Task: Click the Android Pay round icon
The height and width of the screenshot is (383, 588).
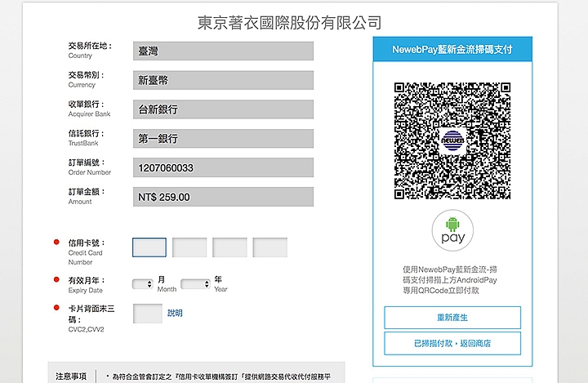Action: (452, 230)
